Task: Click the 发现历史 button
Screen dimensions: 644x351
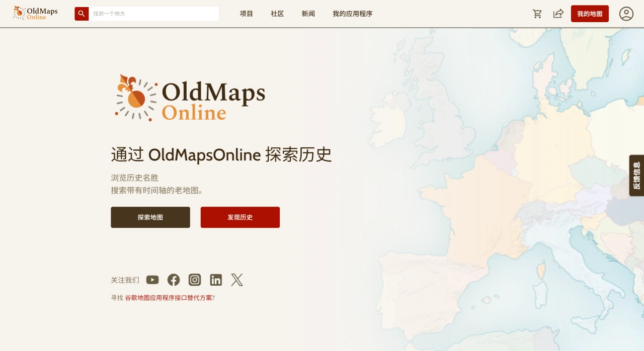Action: coord(240,217)
